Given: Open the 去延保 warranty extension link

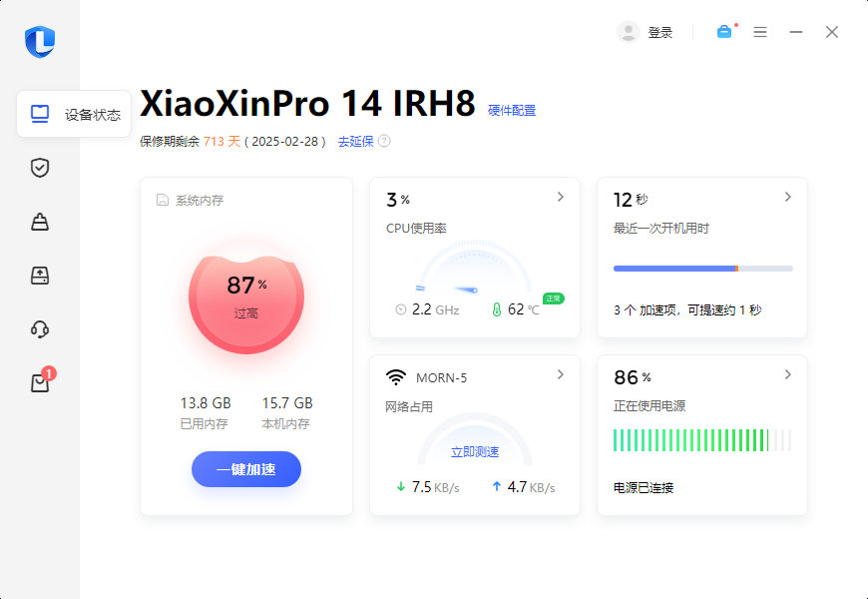Looking at the screenshot, I should point(354,142).
